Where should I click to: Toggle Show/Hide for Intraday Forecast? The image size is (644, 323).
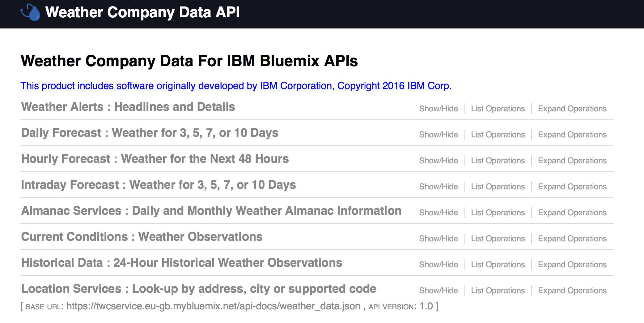pos(439,187)
